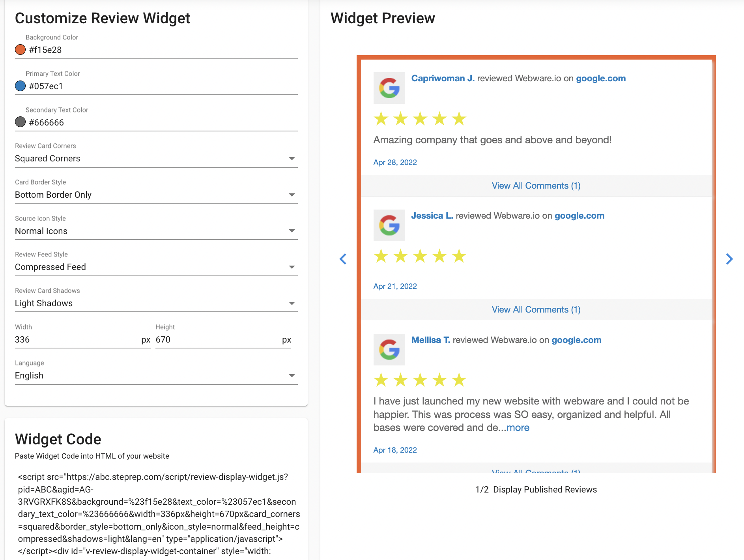Expand the Review Card Corners dropdown
Image resolution: width=744 pixels, height=560 pixels.
click(x=156, y=159)
